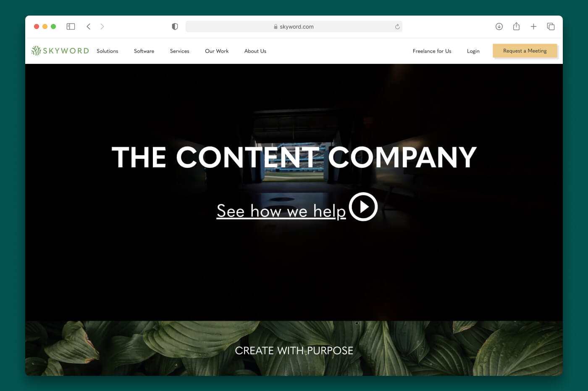Play the 'See how we help' video
Viewport: 588px width, 391px height.
(x=363, y=206)
